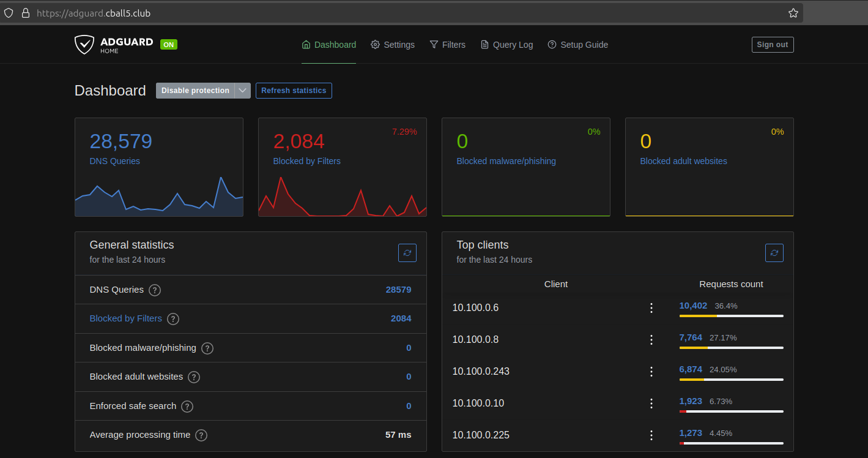Click progress bar under 6.73% for 10.100.0.10
The width and height of the screenshot is (868, 458).
[x=732, y=411]
